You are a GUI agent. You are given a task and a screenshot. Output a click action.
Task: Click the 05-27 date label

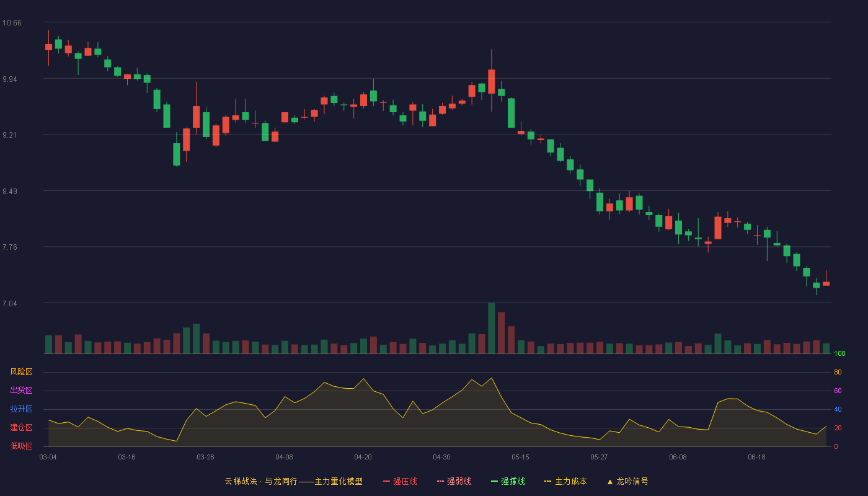point(599,457)
